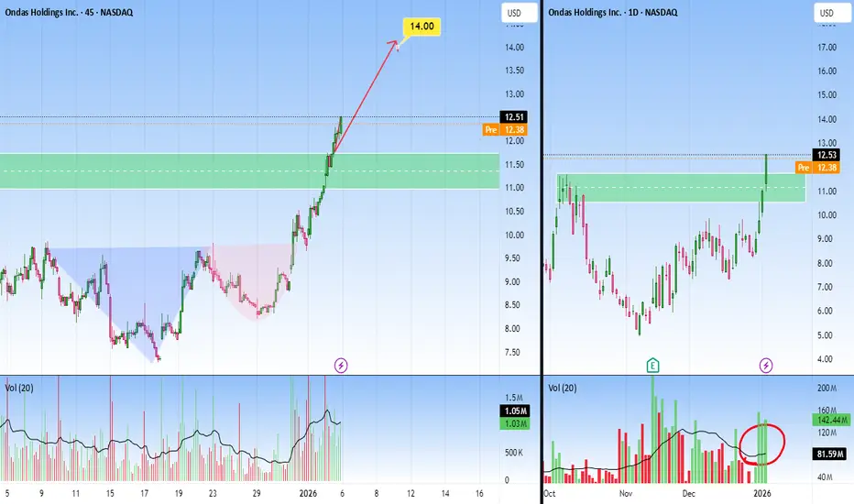Click the 2026 label on daily chart time axis
The width and height of the screenshot is (854, 504).
(762, 493)
